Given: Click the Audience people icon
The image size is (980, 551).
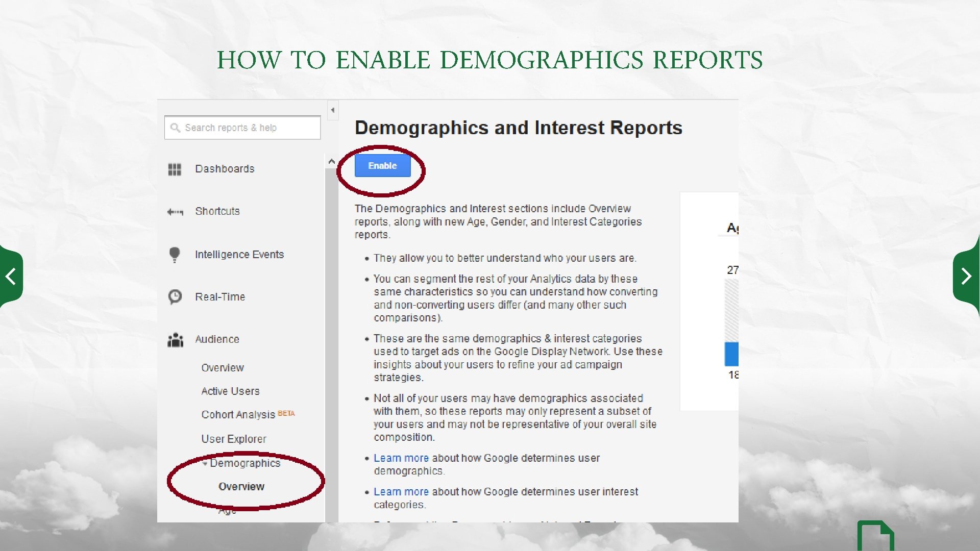Looking at the screenshot, I should click(x=175, y=339).
